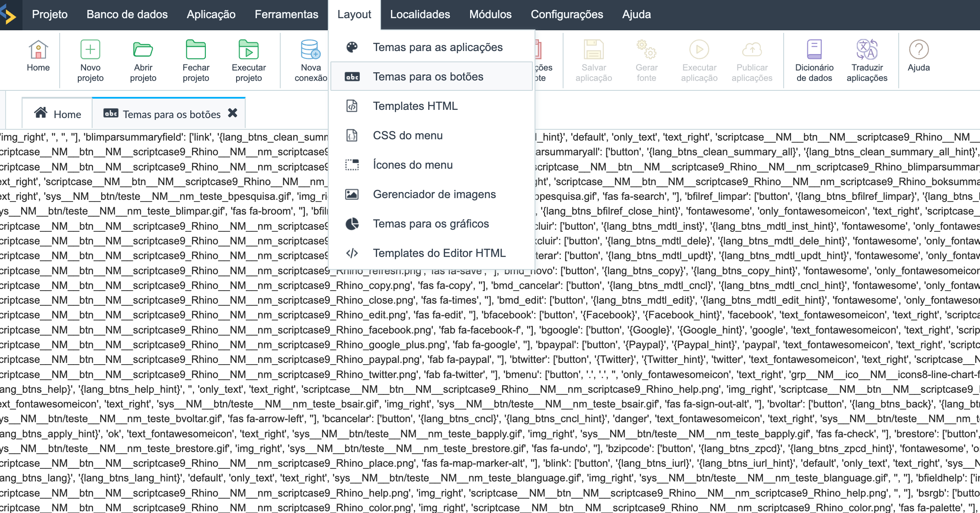Click the Gerar fonte gears icon
Image resolution: width=980 pixels, height=513 pixels.
pos(647,50)
